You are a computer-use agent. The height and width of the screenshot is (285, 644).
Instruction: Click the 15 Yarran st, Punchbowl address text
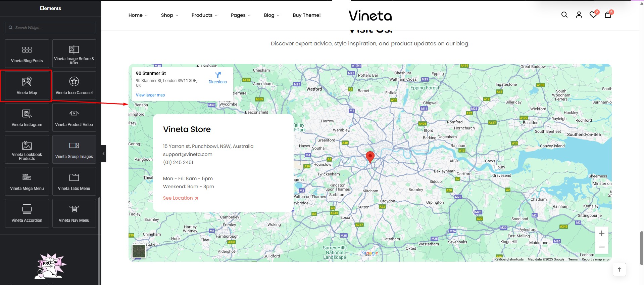pyautogui.click(x=208, y=146)
